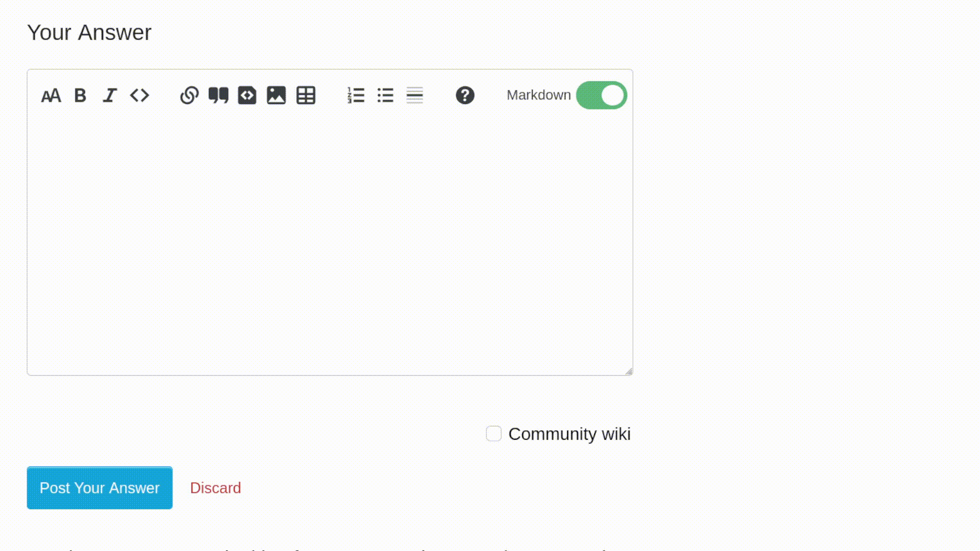Insert an image using the image icon
The width and height of the screenshot is (980, 551).
point(277,95)
